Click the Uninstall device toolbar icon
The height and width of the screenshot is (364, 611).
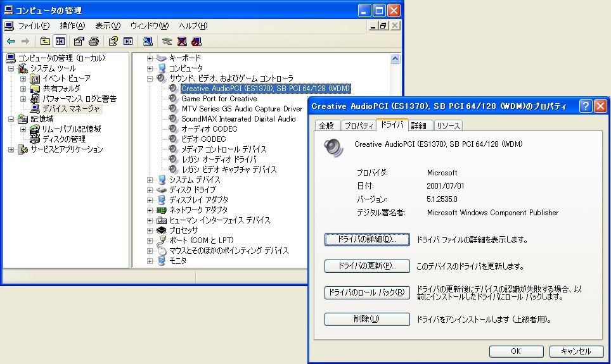coord(182,41)
